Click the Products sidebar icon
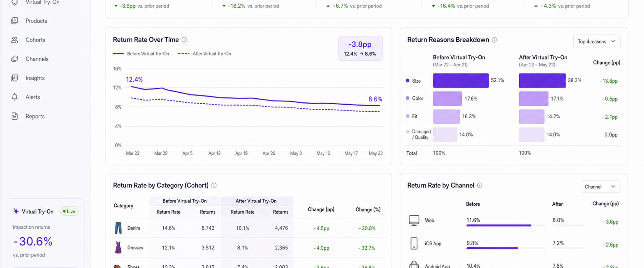The image size is (644, 268). pyautogui.click(x=14, y=21)
